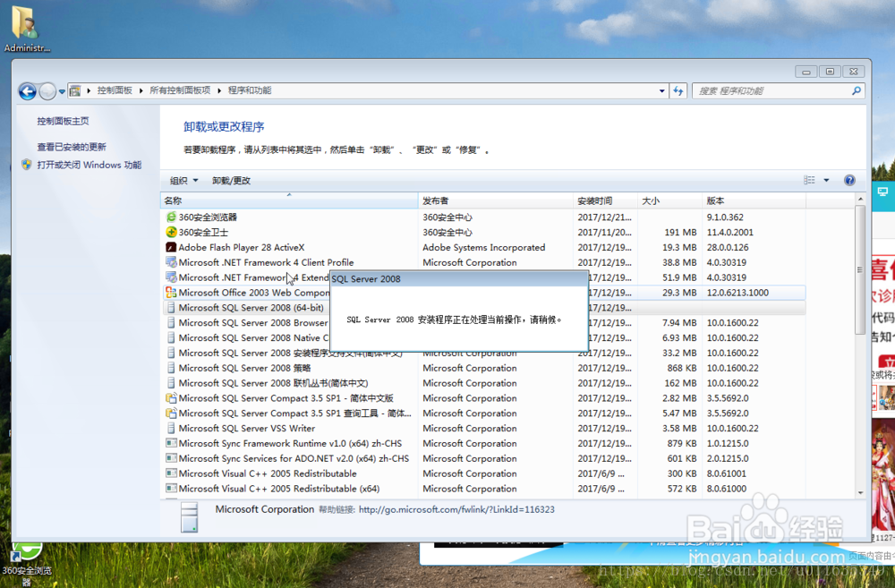This screenshot has height=588, width=895.
Task: Change view with the view icon button
Action: point(809,181)
